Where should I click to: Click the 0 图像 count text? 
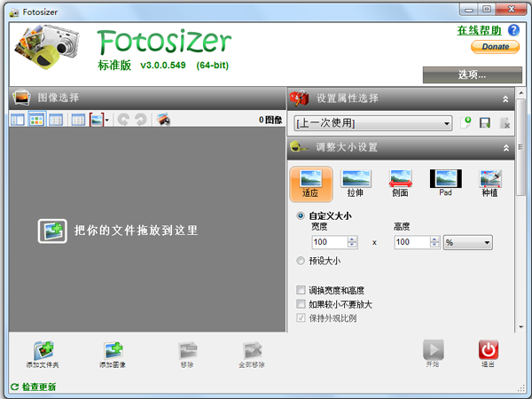270,120
